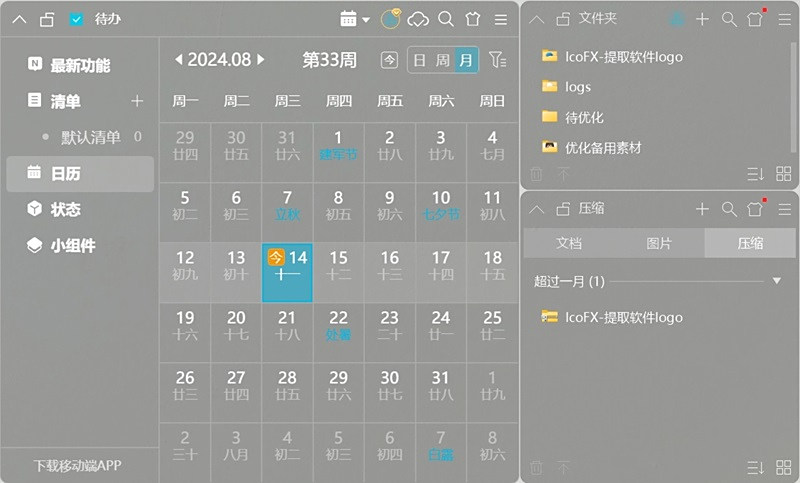
Task: Click the unlock icon in 文件夹 header
Action: pyautogui.click(x=563, y=19)
